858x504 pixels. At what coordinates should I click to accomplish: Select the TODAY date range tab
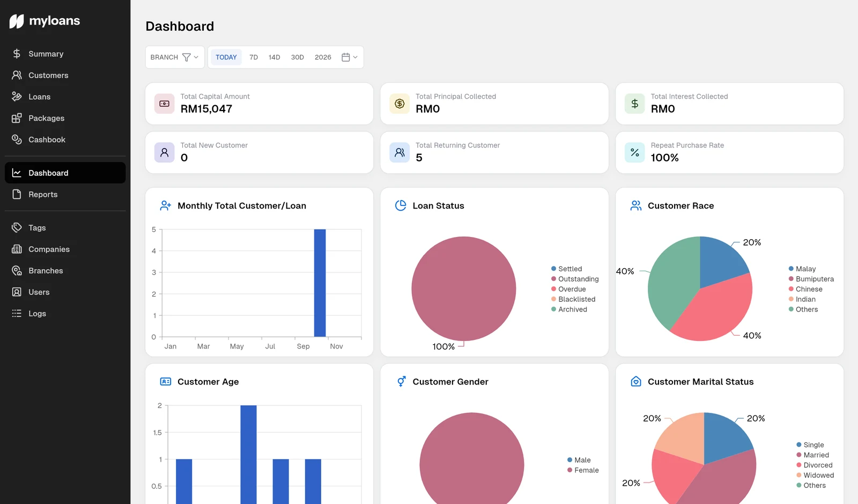coord(226,57)
